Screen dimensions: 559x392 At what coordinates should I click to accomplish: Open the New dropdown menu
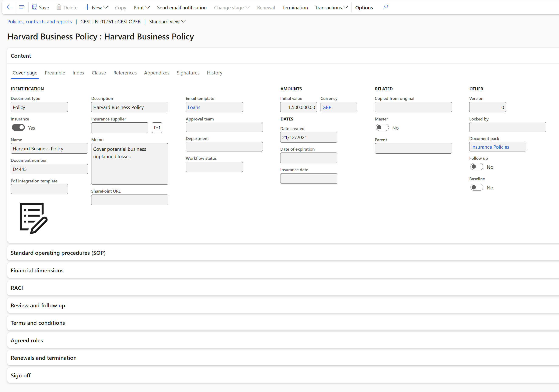click(96, 8)
